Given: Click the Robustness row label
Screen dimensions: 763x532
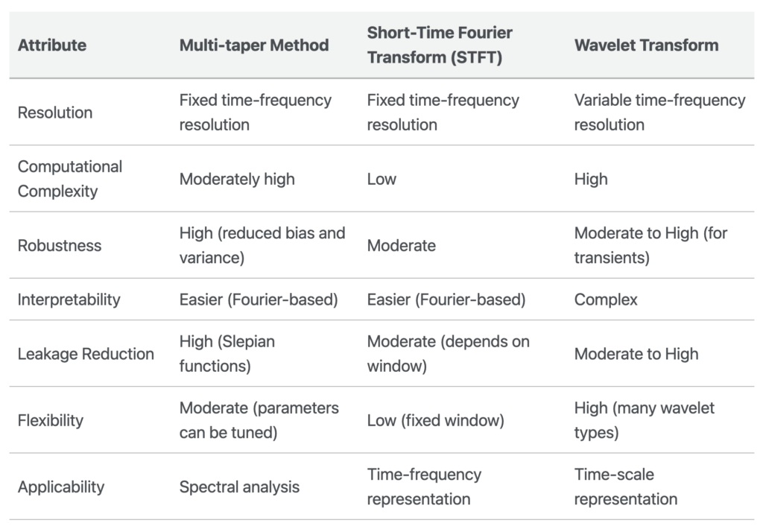Looking at the screenshot, I should [60, 245].
